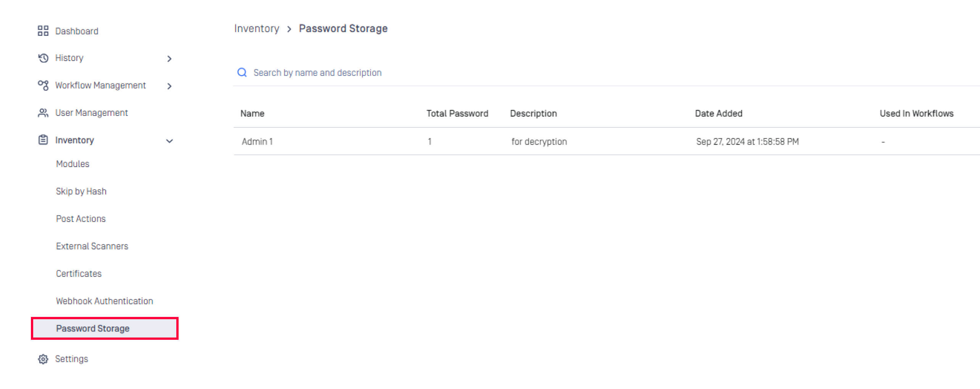Click the Dashboard grid icon

[x=43, y=31]
